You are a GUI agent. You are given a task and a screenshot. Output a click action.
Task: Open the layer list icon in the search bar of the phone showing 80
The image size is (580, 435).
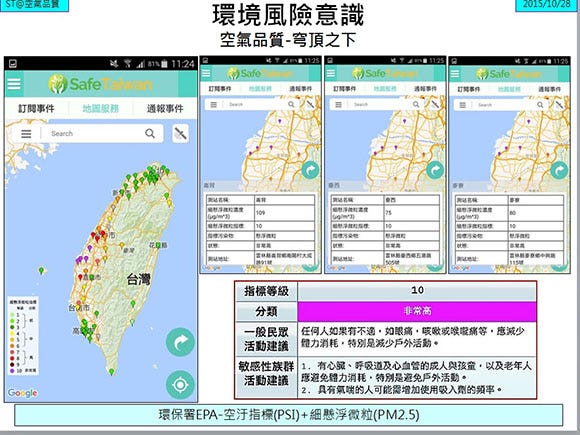coord(462,105)
